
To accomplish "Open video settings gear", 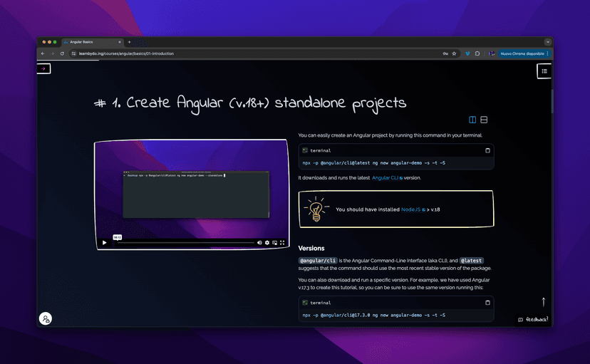I will tap(267, 243).
